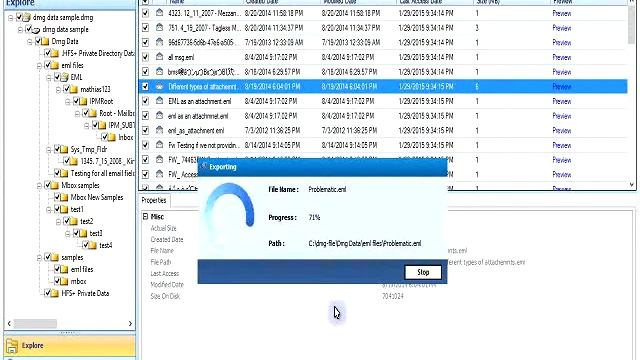Collapse the 'EML' tree node

49,78
